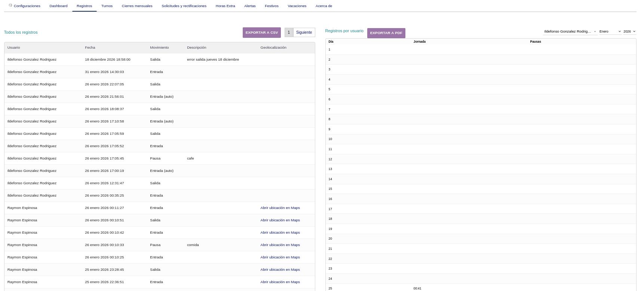Open the Dashboard tab

(58, 6)
